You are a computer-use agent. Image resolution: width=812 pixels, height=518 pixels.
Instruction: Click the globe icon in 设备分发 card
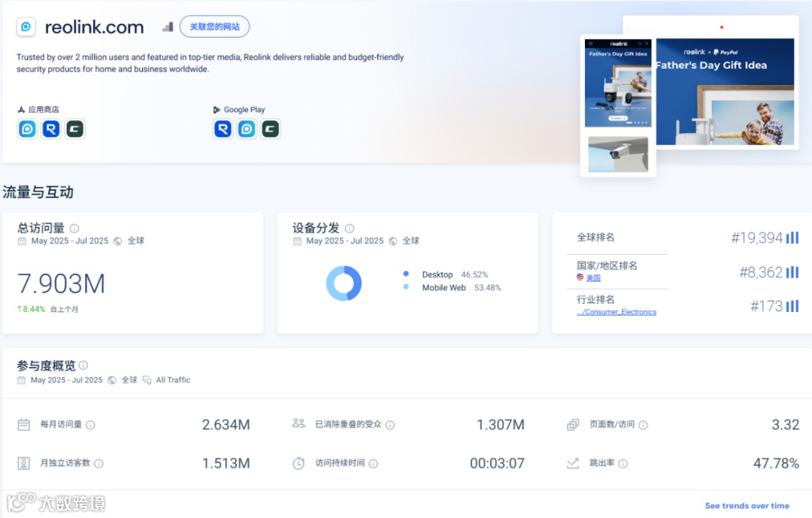pyautogui.click(x=392, y=241)
